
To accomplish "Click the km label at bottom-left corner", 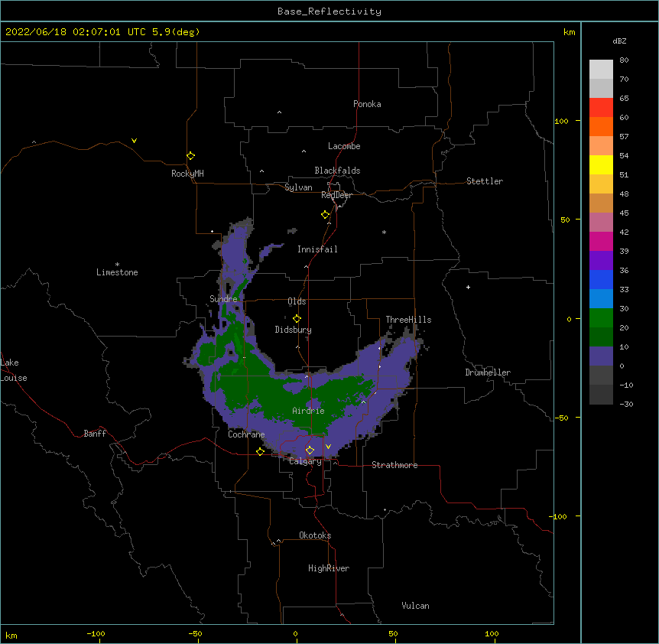I will tap(11, 636).
